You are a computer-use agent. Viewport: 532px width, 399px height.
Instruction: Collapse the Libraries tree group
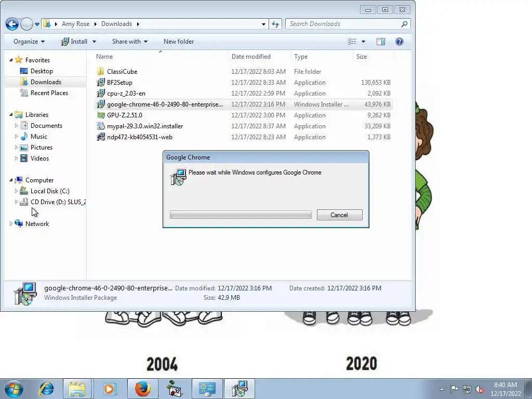point(11,114)
